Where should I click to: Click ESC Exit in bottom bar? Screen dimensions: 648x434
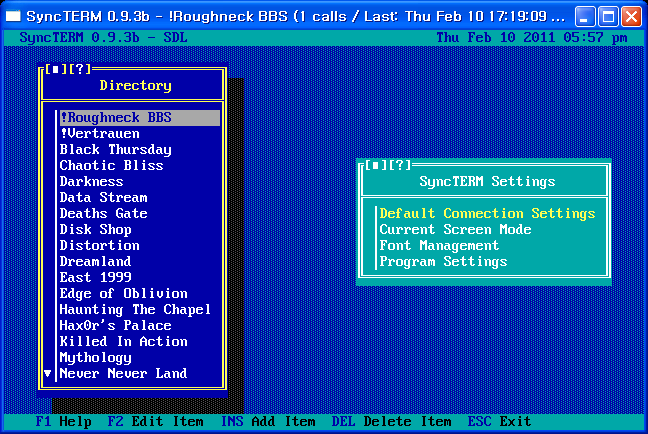pyautogui.click(x=499, y=421)
